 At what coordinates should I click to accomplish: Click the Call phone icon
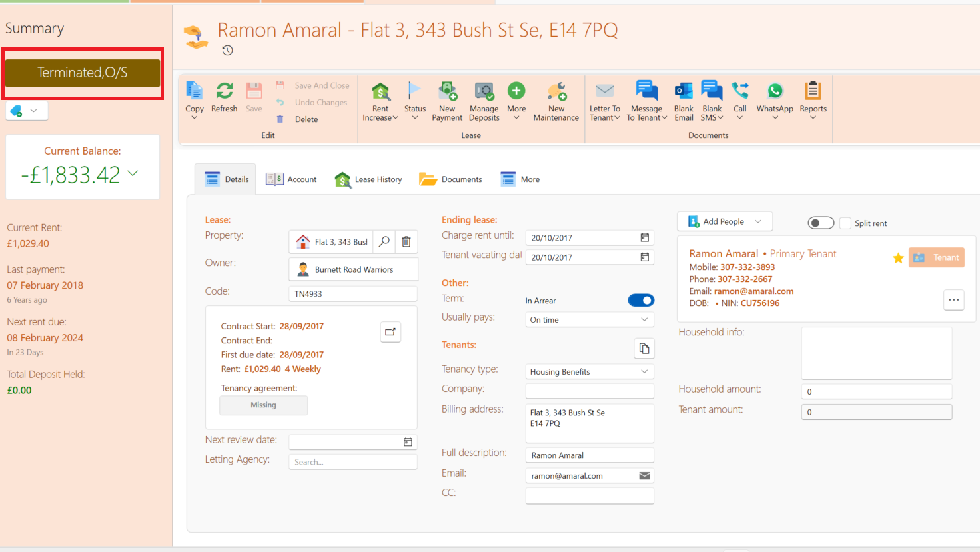point(739,91)
